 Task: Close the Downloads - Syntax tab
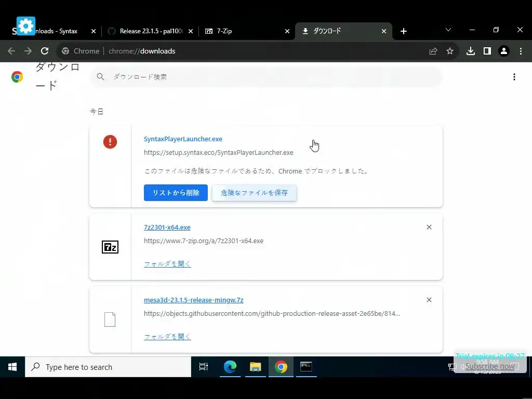[94, 31]
